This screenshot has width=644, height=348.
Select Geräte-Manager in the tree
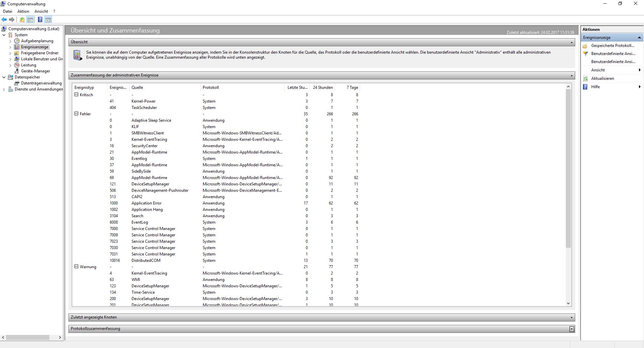[x=36, y=71]
